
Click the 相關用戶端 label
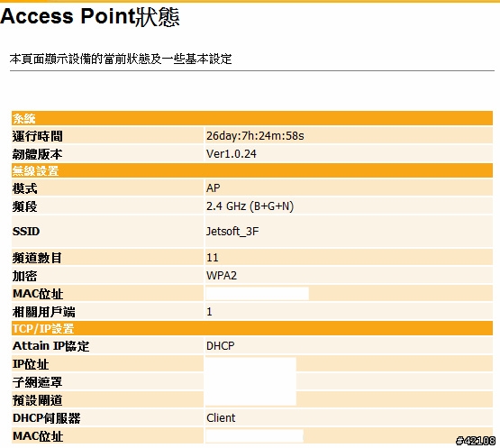[43, 312]
